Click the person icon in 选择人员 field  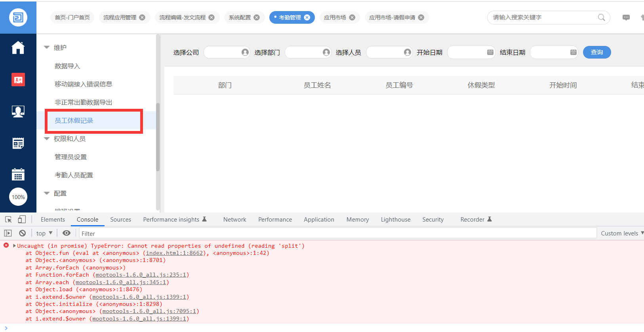tap(408, 52)
